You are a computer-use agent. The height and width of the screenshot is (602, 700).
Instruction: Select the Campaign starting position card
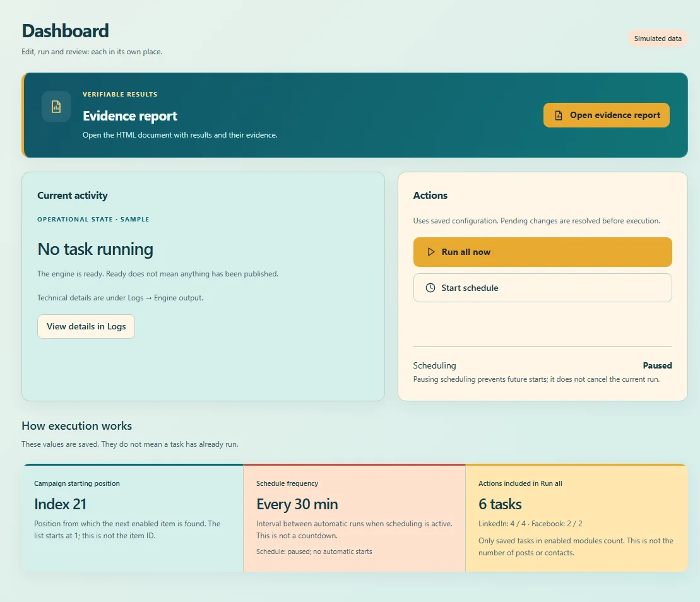[x=133, y=517]
